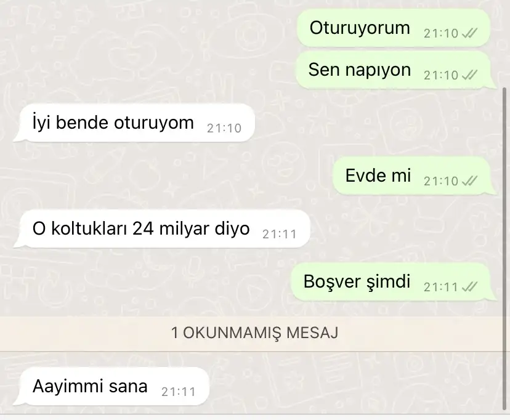This screenshot has width=510, height=420.
Task: Tap the İyi bende oturuyom message
Action: click(x=134, y=123)
